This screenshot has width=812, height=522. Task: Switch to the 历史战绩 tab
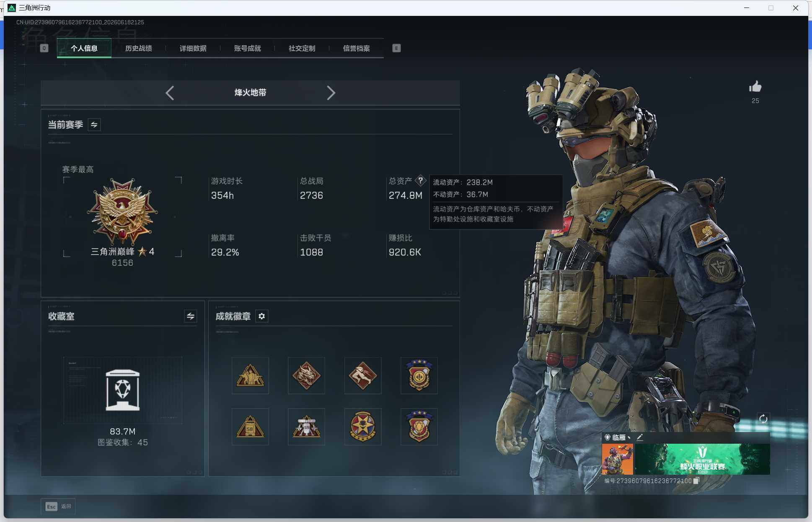139,49
